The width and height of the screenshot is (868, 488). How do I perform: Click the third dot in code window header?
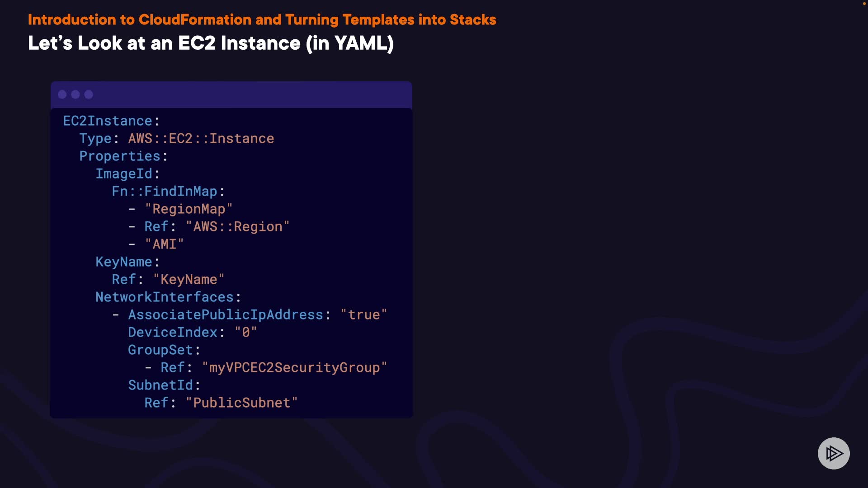89,94
